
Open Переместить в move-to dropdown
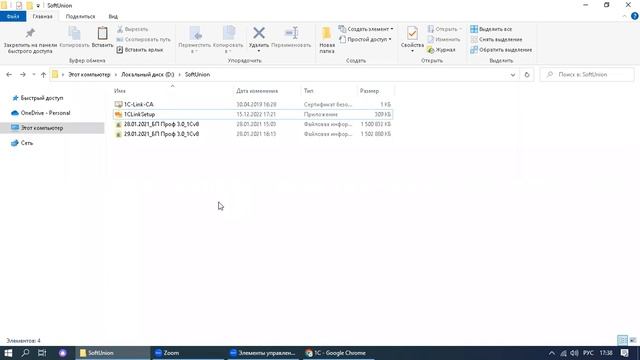[195, 40]
